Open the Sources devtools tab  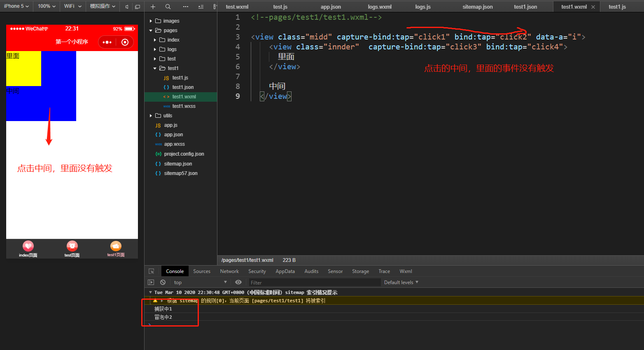pyautogui.click(x=202, y=271)
